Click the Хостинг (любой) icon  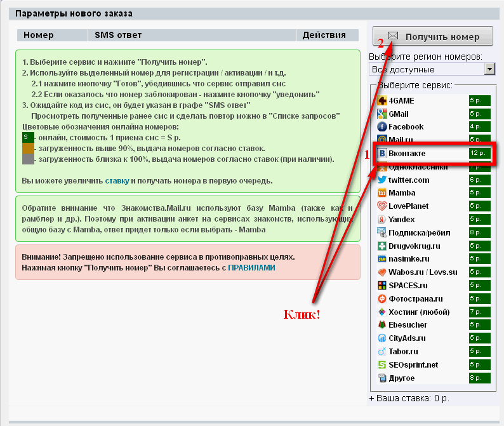(x=382, y=312)
